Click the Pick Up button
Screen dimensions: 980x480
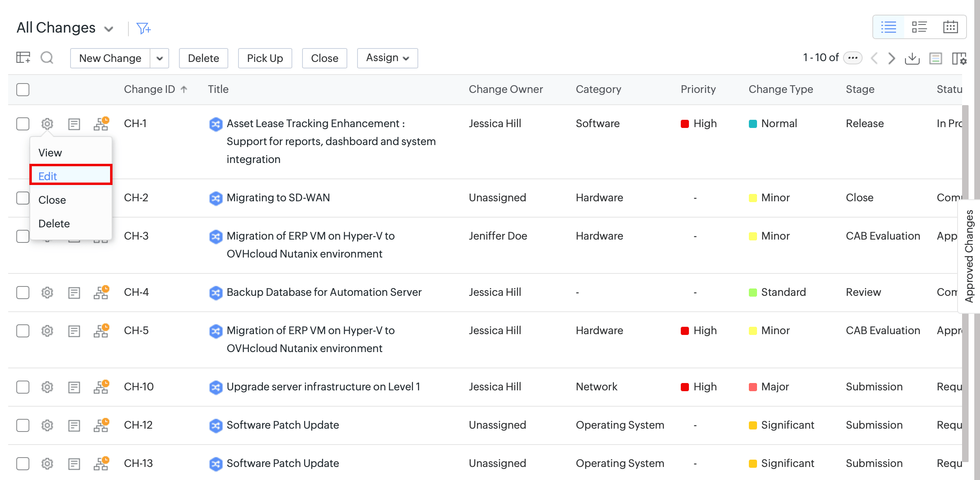(265, 58)
